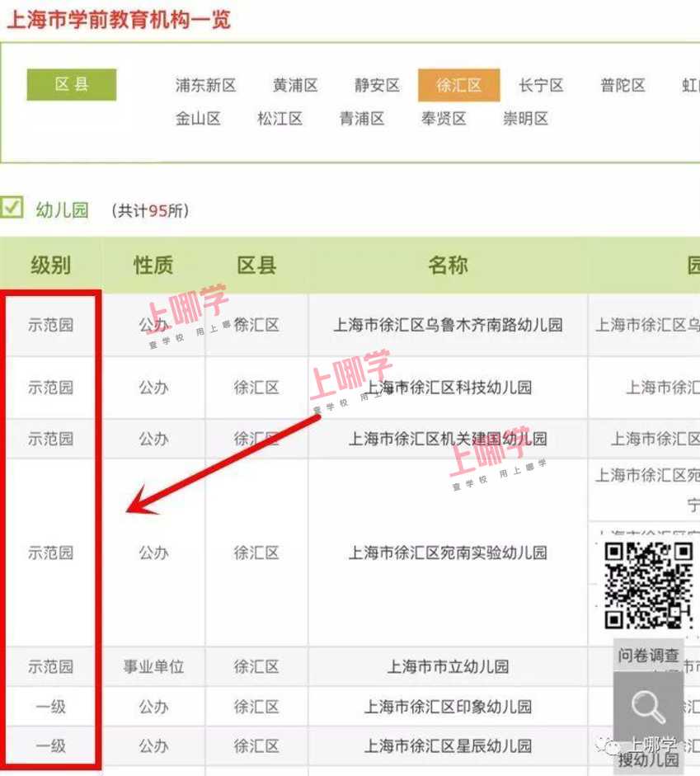
Task: Choose 奉贤区 district filter
Action: (x=444, y=119)
